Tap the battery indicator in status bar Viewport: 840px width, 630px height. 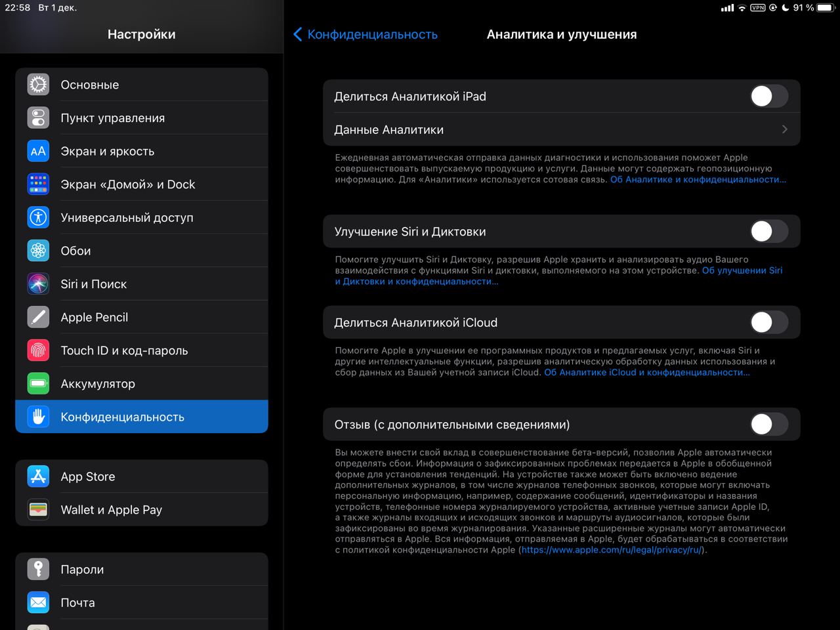pyautogui.click(x=826, y=8)
